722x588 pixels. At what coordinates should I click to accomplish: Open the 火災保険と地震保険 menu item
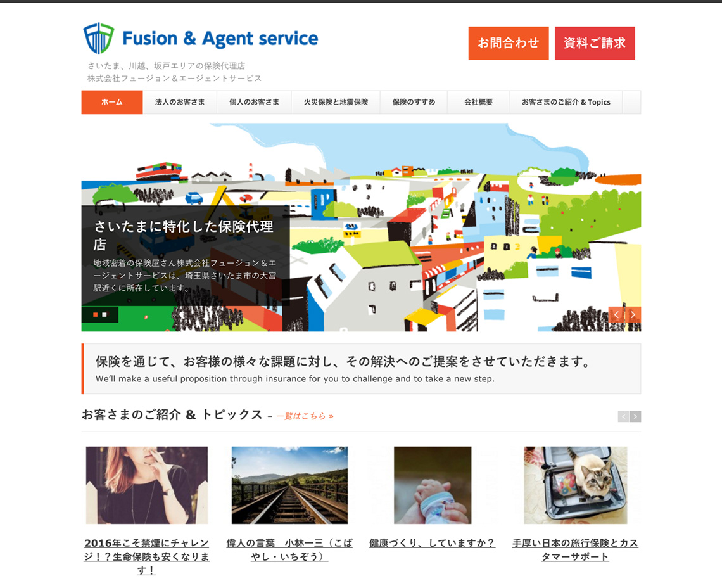336,102
